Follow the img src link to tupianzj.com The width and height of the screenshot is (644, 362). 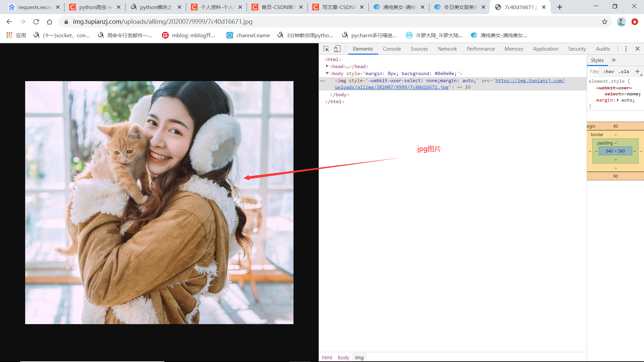tap(530, 80)
